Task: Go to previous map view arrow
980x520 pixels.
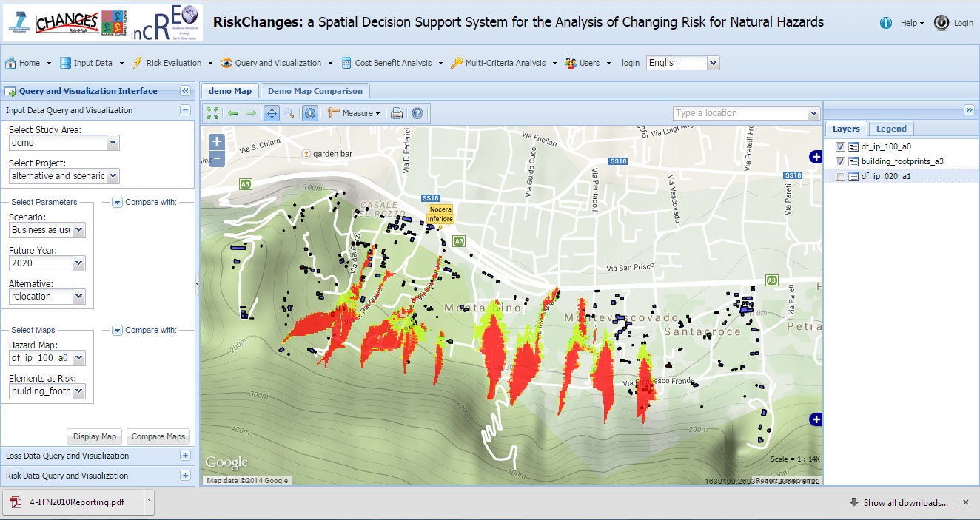Action: pos(233,113)
